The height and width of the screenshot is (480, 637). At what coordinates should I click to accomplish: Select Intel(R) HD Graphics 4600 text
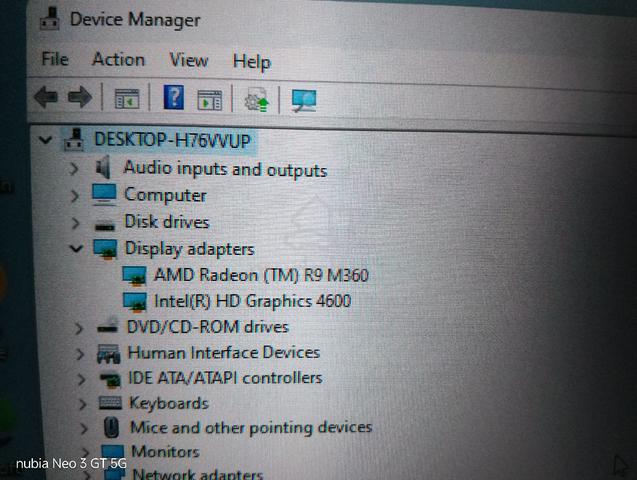253,301
